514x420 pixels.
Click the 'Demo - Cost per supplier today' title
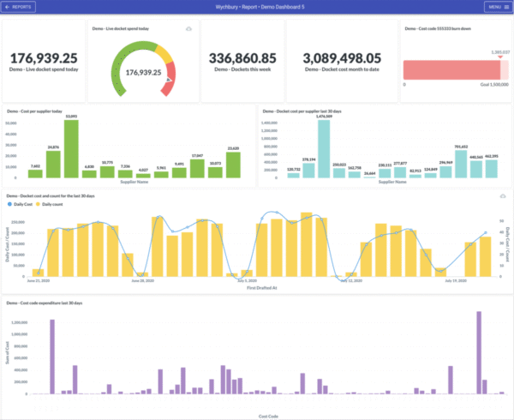point(35,111)
